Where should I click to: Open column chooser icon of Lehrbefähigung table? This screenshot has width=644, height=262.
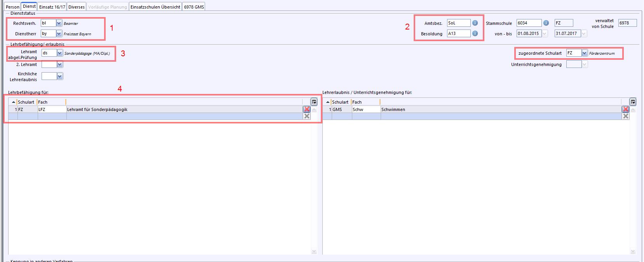314,102
